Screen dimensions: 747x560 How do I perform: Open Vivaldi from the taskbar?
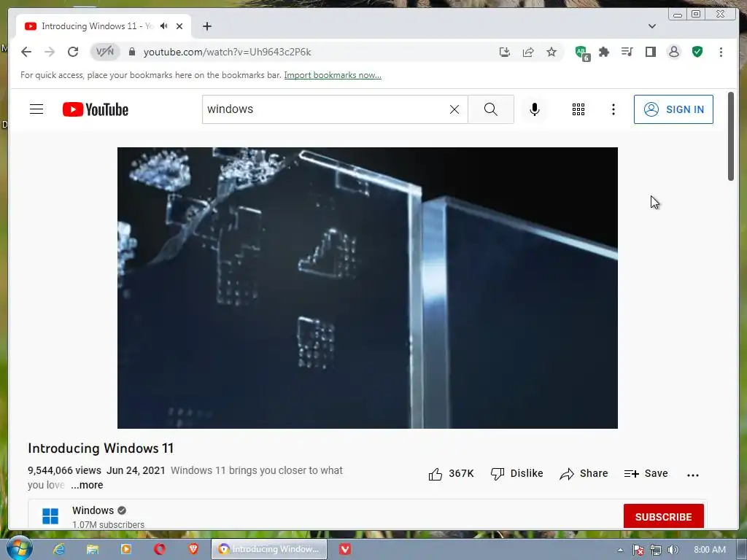345,549
